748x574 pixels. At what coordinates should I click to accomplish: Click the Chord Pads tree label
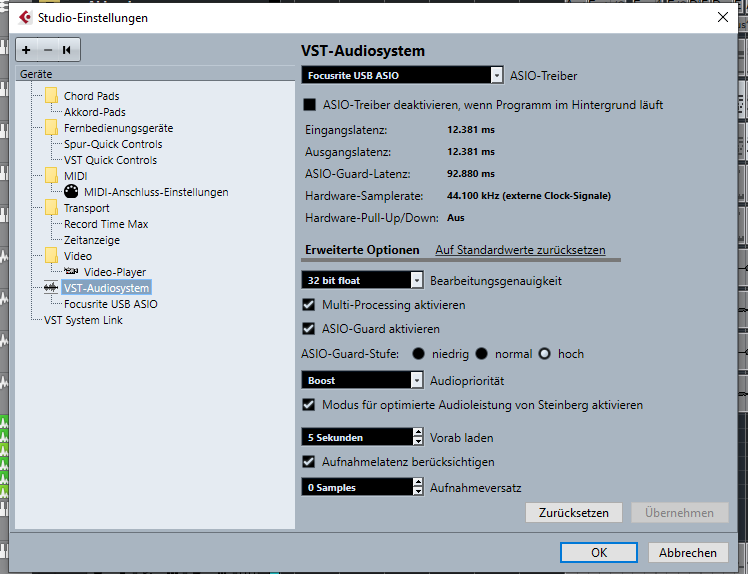click(x=92, y=96)
